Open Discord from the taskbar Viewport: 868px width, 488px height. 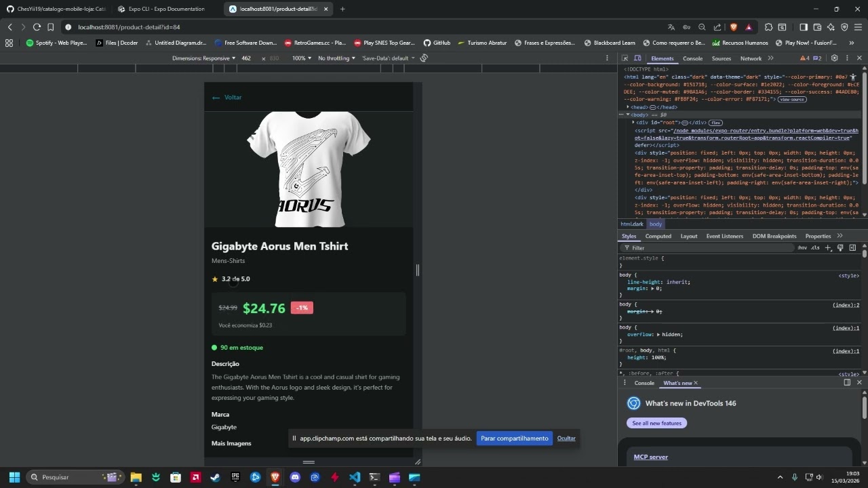pyautogui.click(x=295, y=477)
